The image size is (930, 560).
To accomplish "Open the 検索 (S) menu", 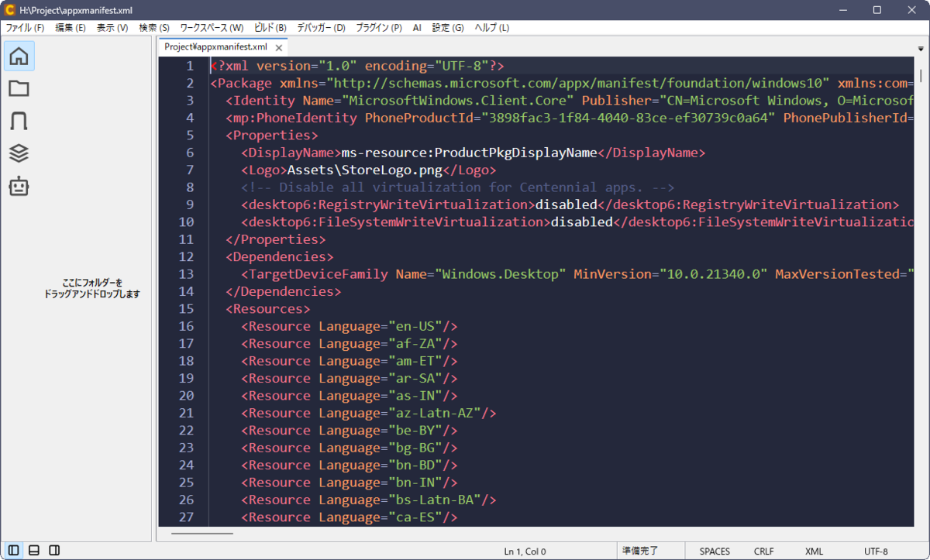I will [x=154, y=27].
